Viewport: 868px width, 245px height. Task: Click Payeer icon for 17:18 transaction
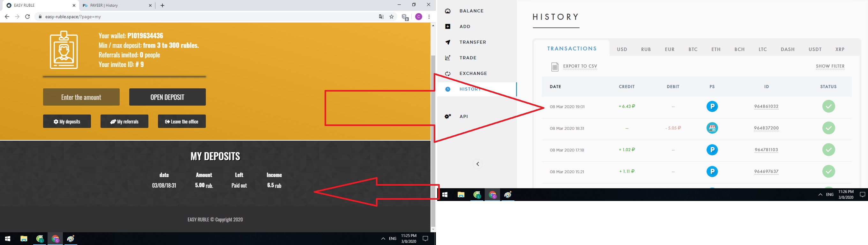click(x=712, y=150)
